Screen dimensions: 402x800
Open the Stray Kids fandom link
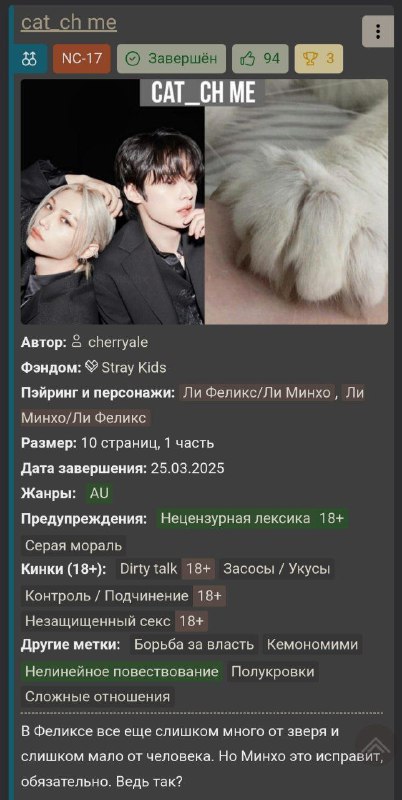[134, 367]
